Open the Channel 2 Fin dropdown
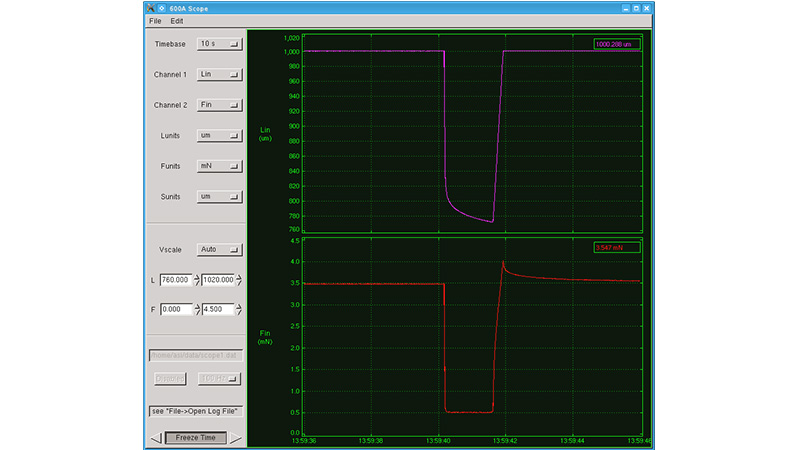The height and width of the screenshot is (450, 800). 219,105
